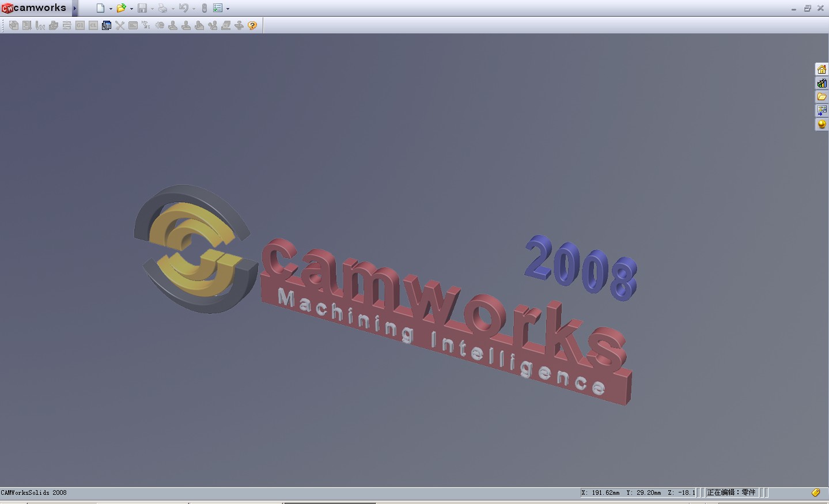The height and width of the screenshot is (504, 829).
Task: Click the CAMWorks logo in the title bar
Action: pyautogui.click(x=33, y=8)
